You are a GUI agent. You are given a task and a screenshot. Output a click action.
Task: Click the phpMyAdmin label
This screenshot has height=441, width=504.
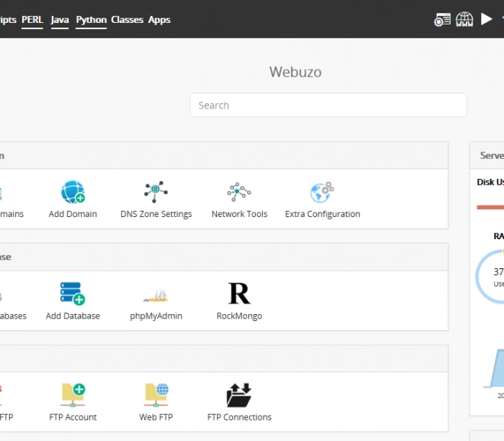156,316
